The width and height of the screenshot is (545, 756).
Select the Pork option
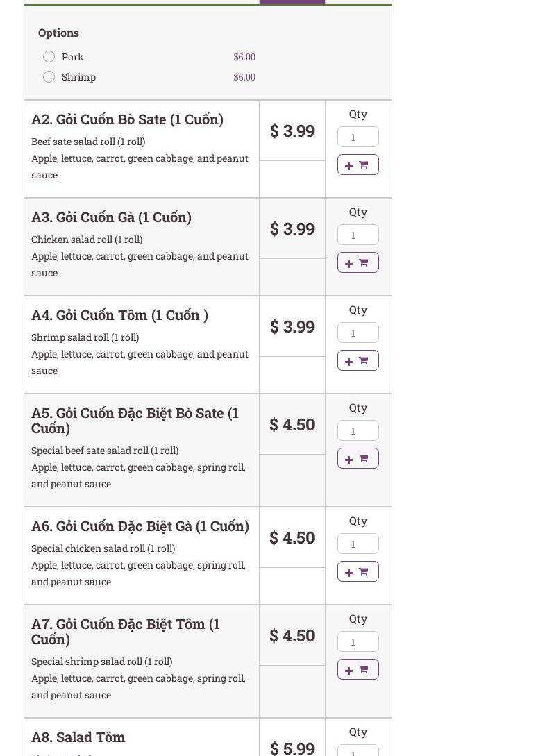49,57
